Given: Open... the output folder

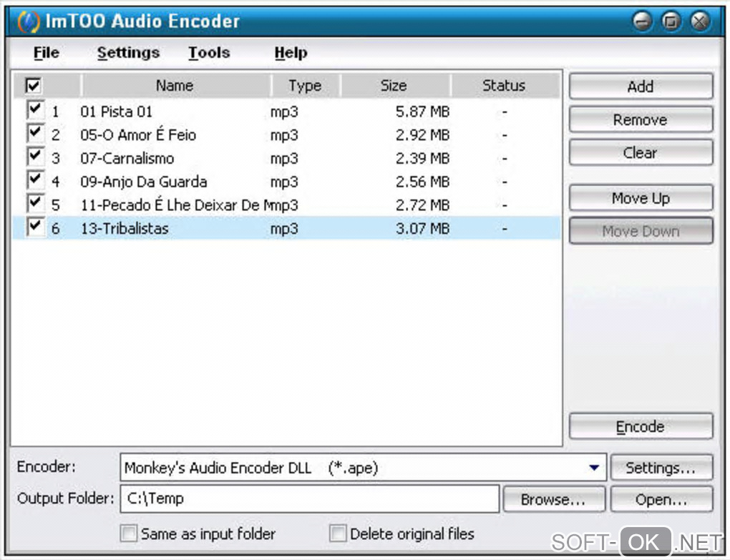Looking at the screenshot, I should pyautogui.click(x=661, y=499).
